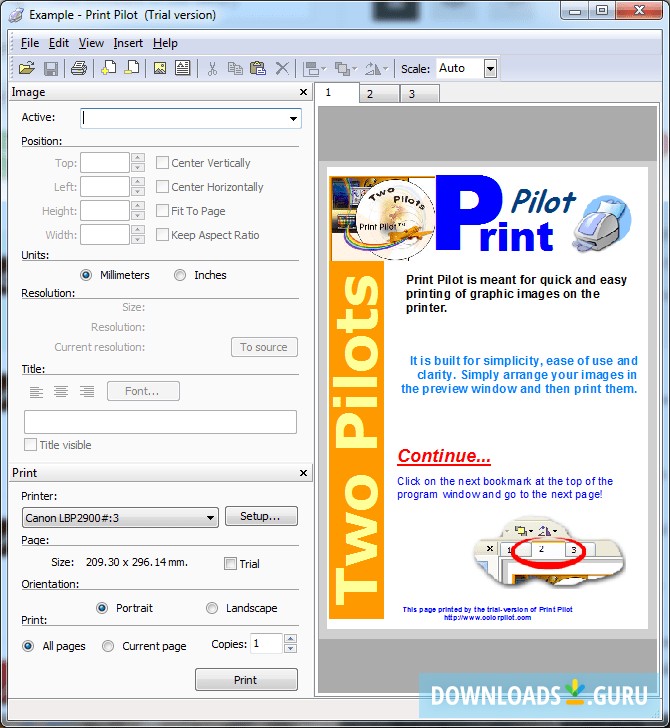Click the Remove page icon

(132, 68)
